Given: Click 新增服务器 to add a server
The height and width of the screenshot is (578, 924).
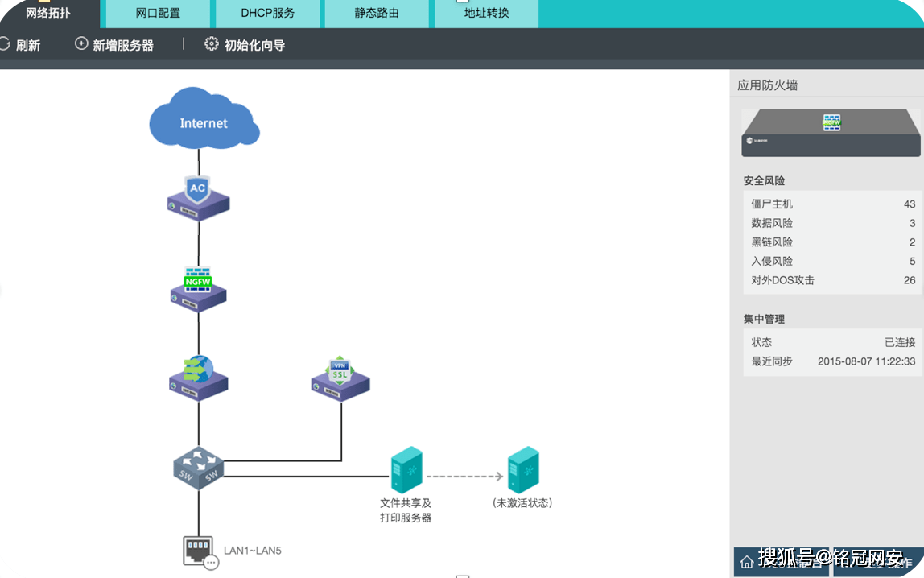Looking at the screenshot, I should (x=114, y=45).
